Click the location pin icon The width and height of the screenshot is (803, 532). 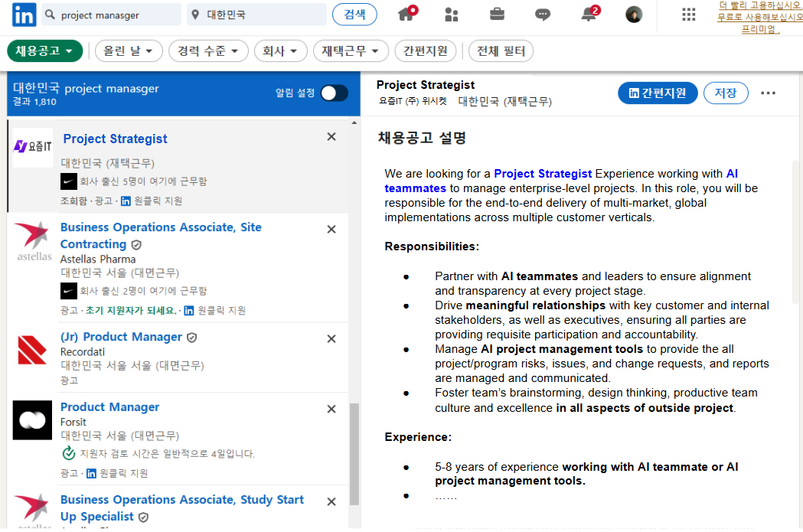195,15
